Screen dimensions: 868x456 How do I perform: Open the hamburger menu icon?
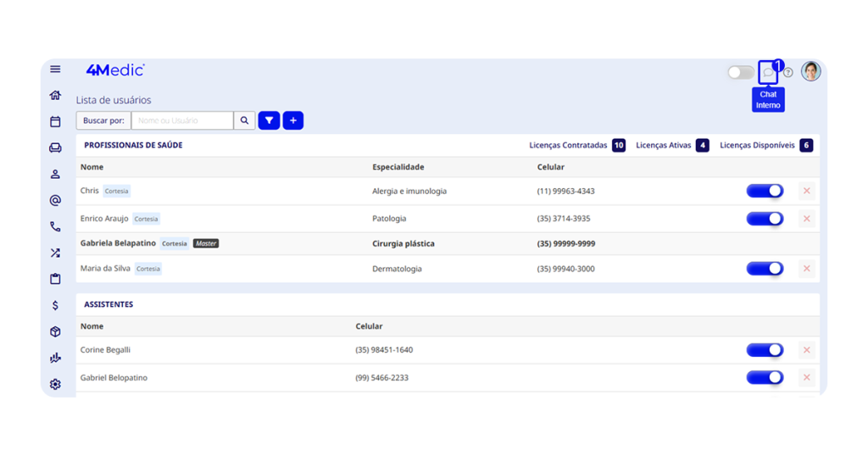pyautogui.click(x=55, y=70)
